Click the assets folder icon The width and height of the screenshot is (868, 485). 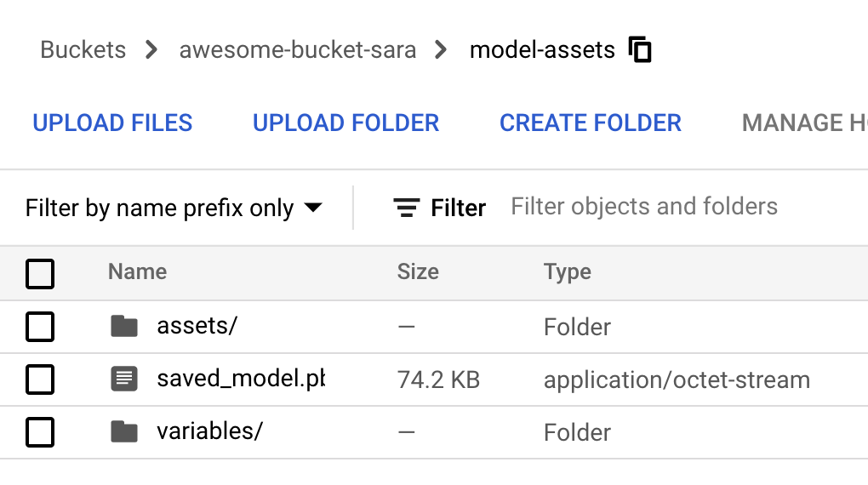124,326
